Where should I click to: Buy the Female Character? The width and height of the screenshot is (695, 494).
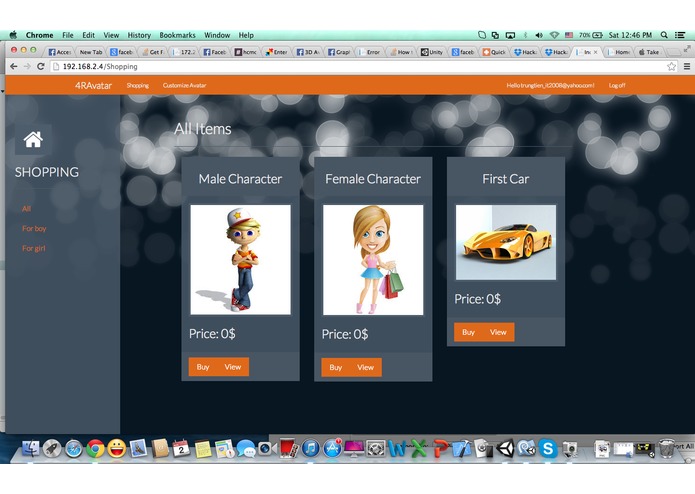tap(336, 367)
